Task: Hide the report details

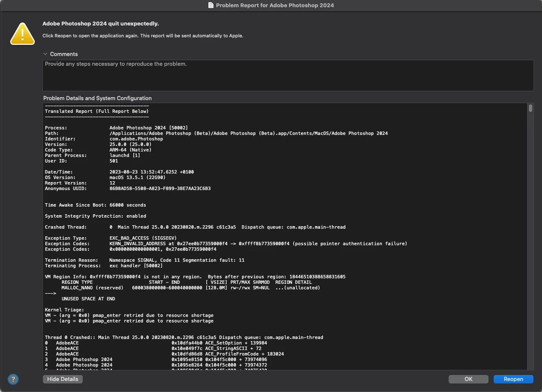Action: 63,379
